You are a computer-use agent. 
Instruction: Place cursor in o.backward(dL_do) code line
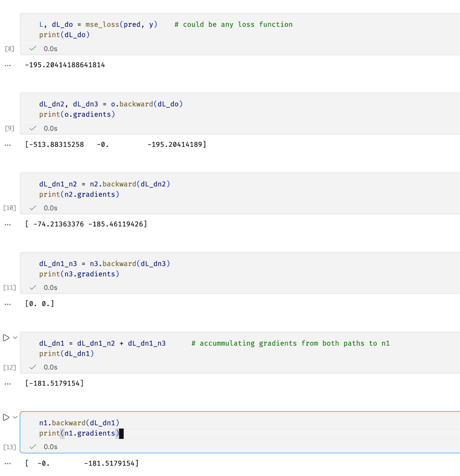click(x=111, y=104)
